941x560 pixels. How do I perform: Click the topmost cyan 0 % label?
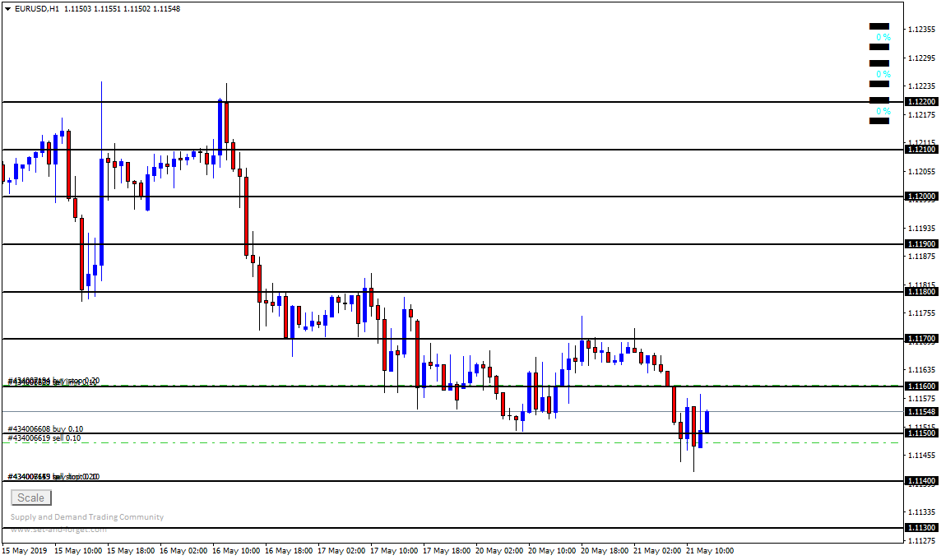(x=883, y=37)
